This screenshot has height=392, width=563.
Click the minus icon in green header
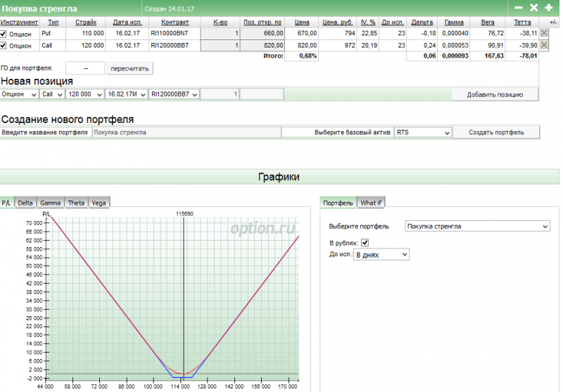519,8
